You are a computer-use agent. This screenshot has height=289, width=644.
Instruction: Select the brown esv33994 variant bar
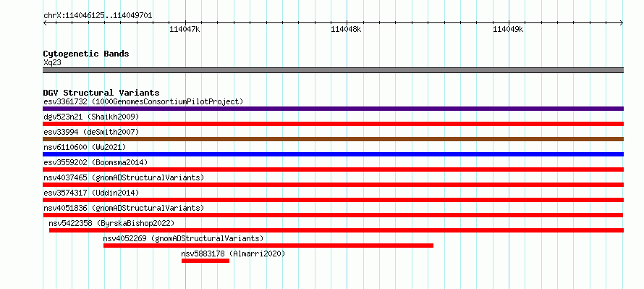pyautogui.click(x=333, y=139)
